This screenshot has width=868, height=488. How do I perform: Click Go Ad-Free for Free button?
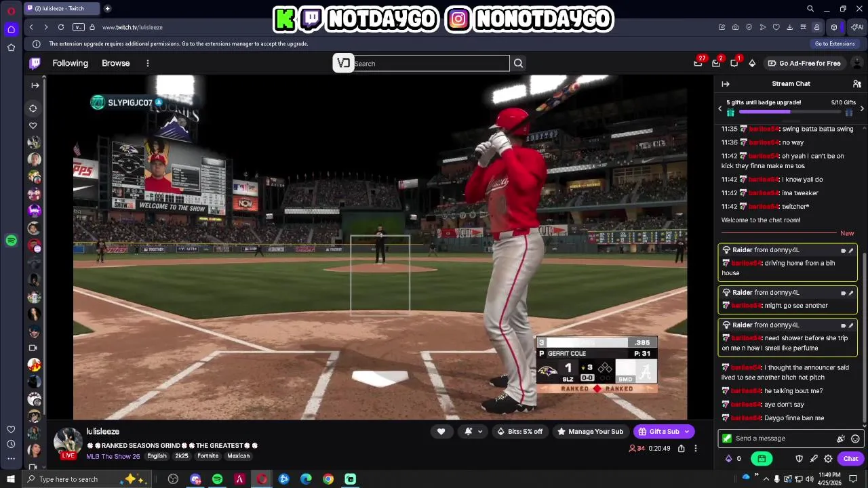click(x=804, y=63)
